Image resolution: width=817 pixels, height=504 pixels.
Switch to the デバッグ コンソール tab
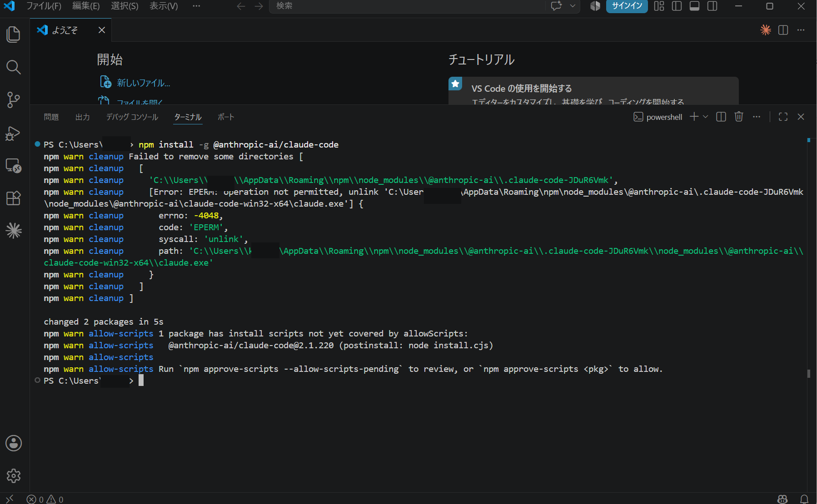point(132,117)
